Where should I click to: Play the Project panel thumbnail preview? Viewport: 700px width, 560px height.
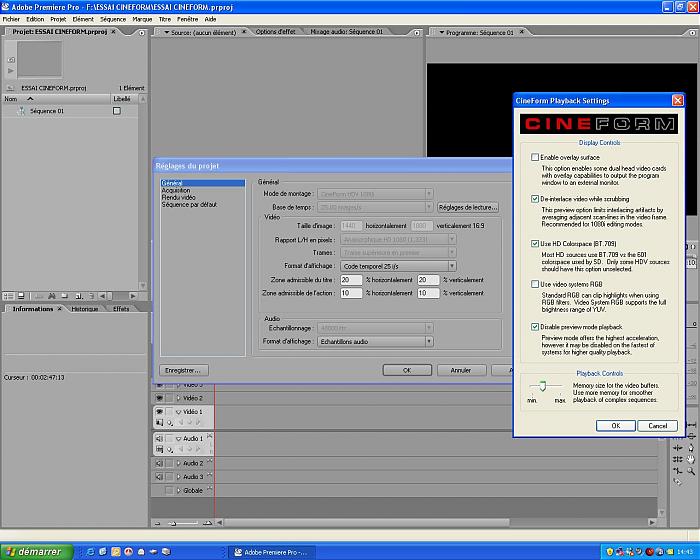pyautogui.click(x=11, y=71)
